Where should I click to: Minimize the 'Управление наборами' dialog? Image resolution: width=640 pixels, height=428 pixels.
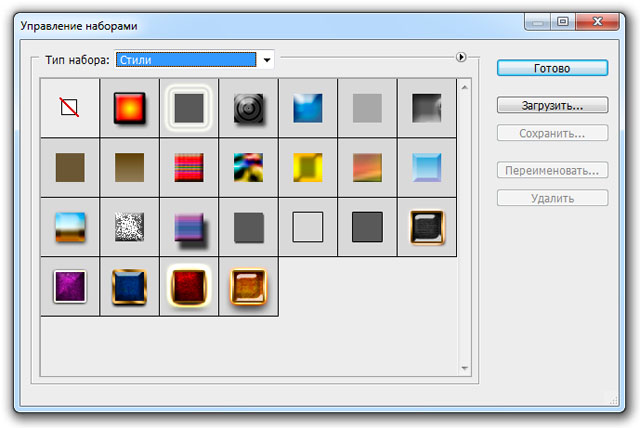pos(538,22)
